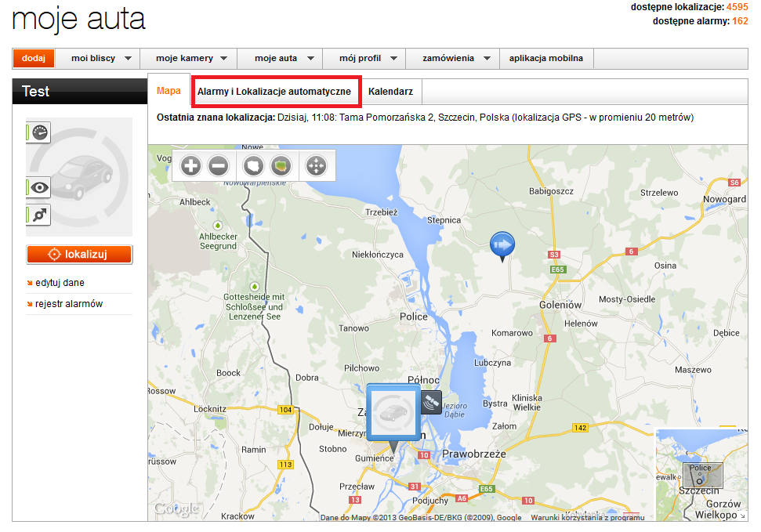Viewport: 761px width, 532px height.
Task: Click the Nowogard label on map
Action: [x=725, y=199]
